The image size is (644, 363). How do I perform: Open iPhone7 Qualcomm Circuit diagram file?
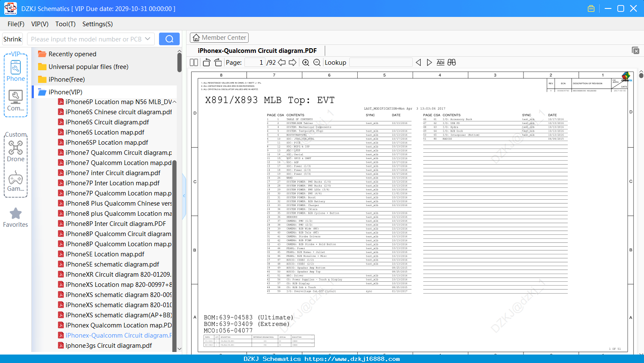[115, 153]
